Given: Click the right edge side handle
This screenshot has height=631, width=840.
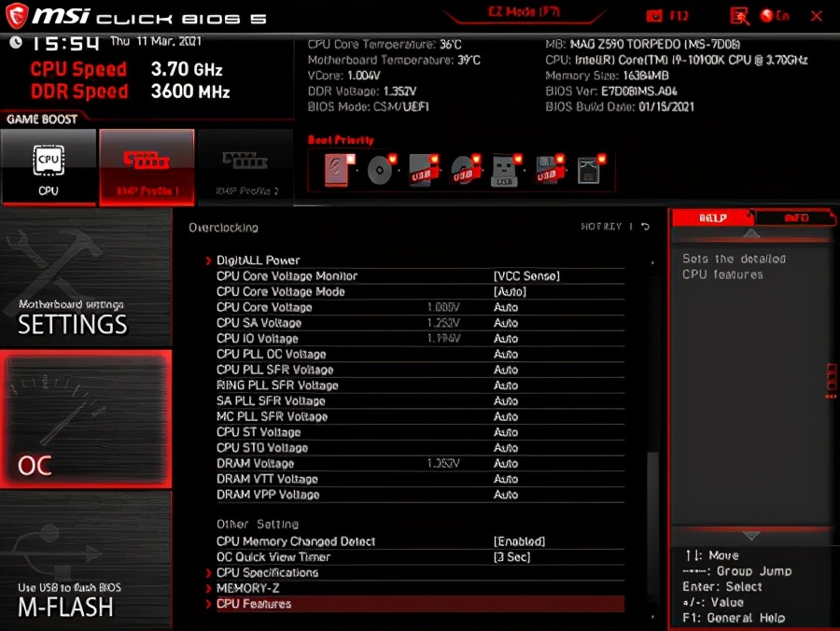Looking at the screenshot, I should pos(831,381).
